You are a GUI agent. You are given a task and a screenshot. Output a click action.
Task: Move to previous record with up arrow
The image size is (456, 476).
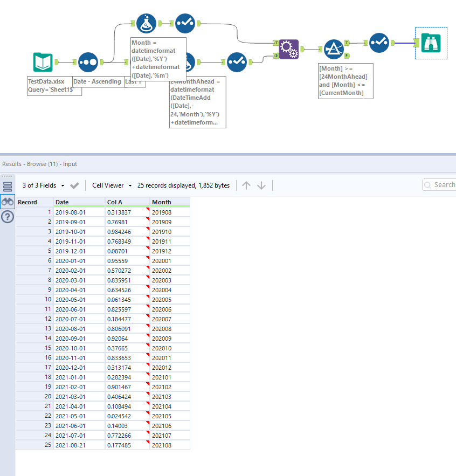246,185
